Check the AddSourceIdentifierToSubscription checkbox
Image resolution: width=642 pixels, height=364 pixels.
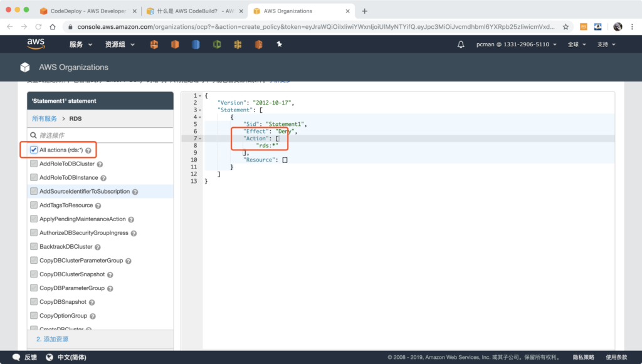point(34,191)
